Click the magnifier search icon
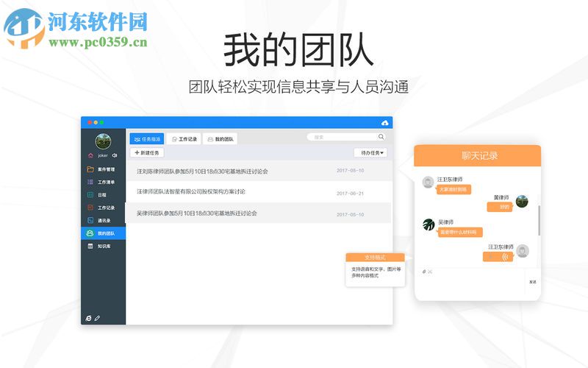 (381, 137)
